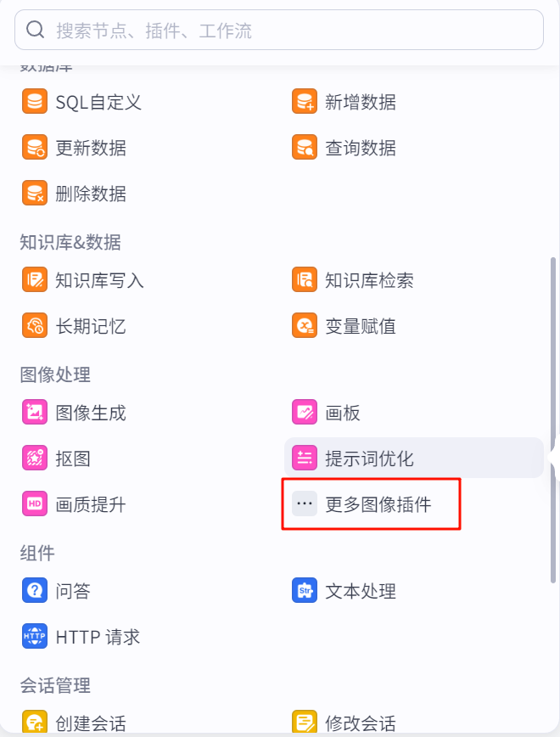Choose the 提示词优化 menu item
This screenshot has height=737, width=560.
369,459
